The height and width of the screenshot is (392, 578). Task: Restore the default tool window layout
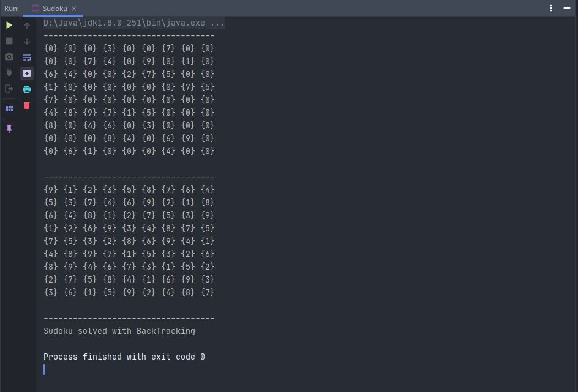9,108
